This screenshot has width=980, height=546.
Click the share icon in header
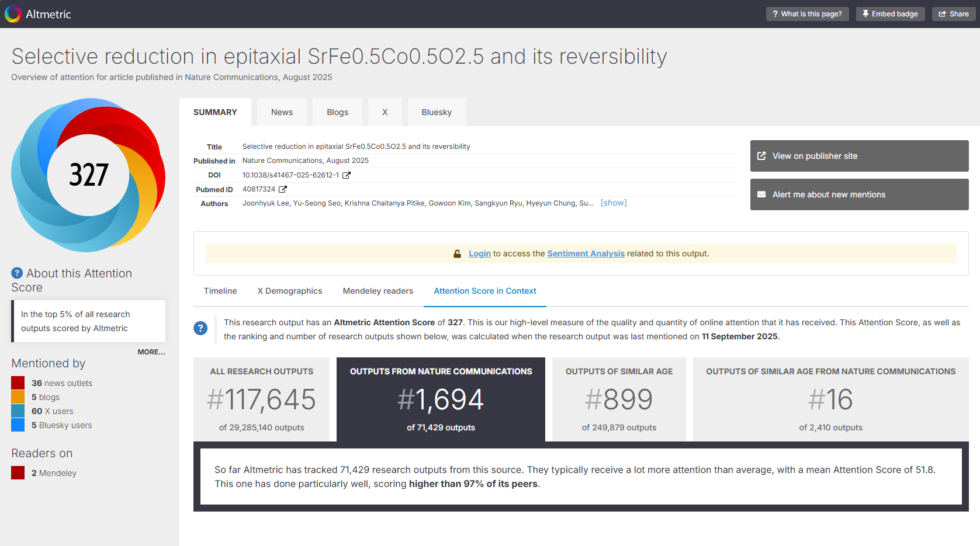click(942, 14)
